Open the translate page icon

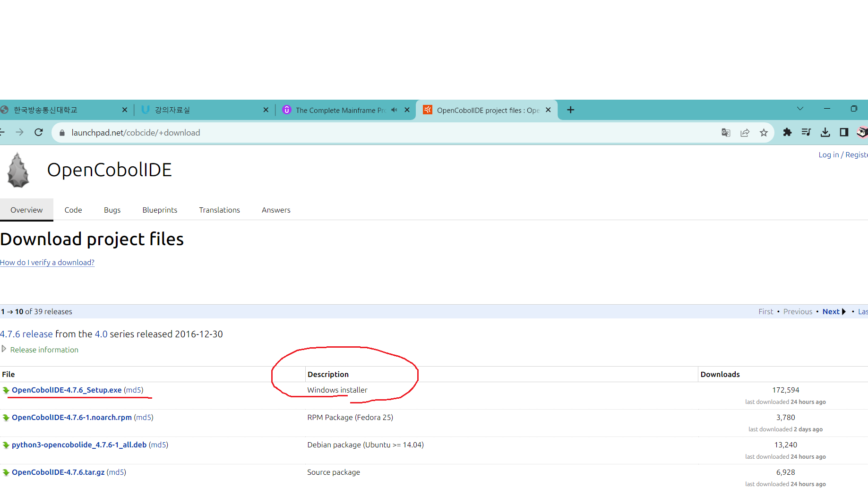(x=726, y=133)
